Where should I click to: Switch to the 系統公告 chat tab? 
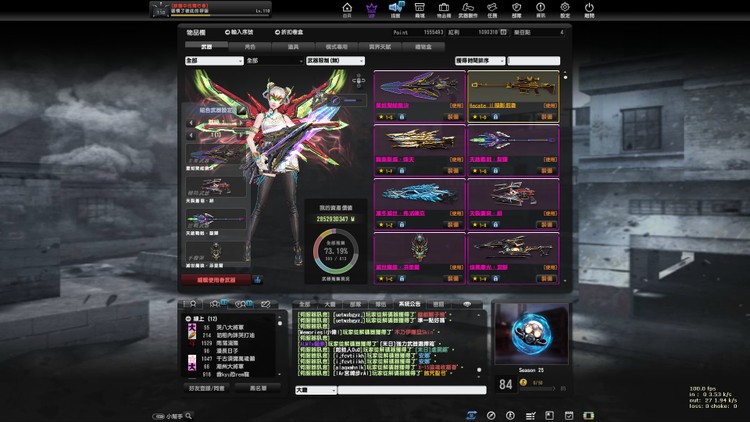click(410, 303)
